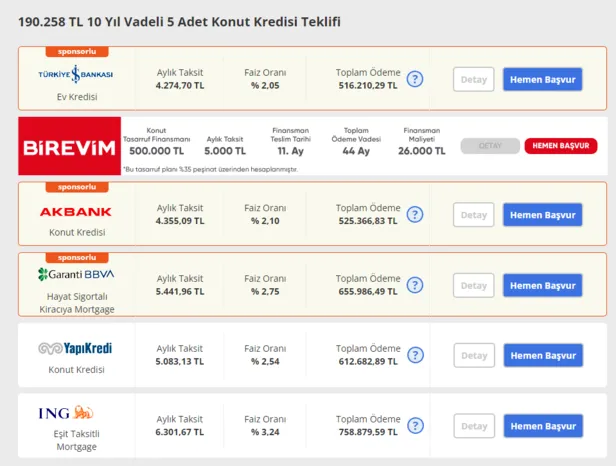616x466 pixels.
Task: Select monthly installment 5.441,96 TL
Action: coord(180,292)
